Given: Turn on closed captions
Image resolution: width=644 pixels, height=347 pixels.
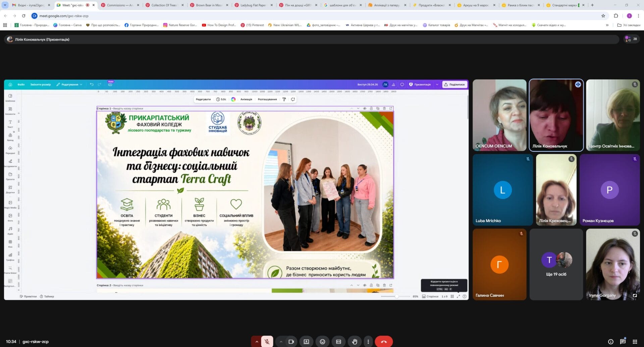Looking at the screenshot, I should (338, 341).
